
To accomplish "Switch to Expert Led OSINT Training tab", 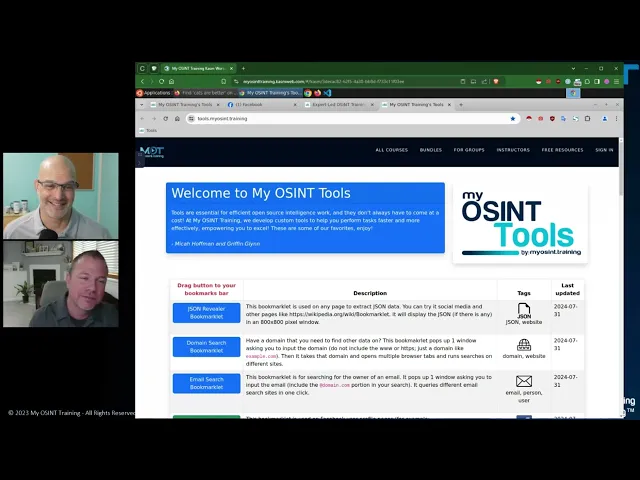I will tap(338, 105).
